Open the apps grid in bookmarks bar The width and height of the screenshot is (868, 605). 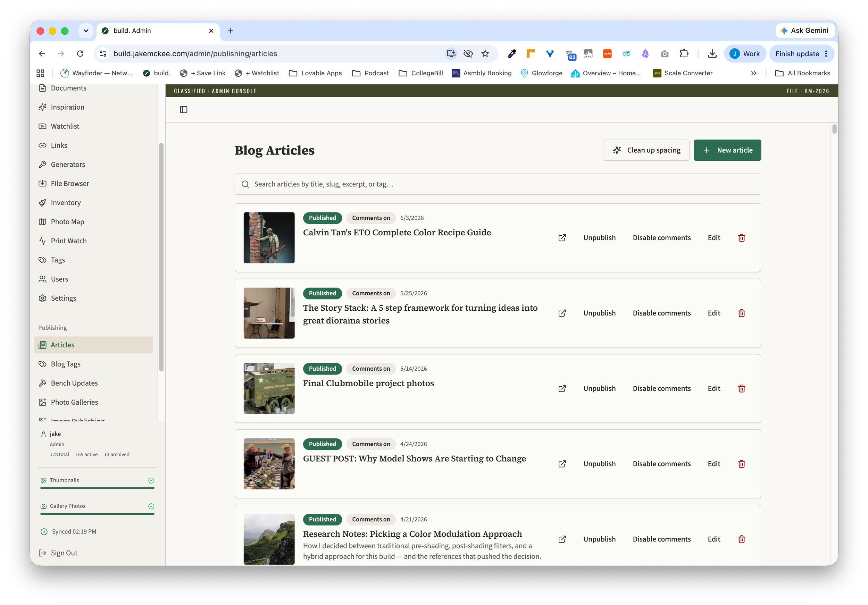(x=41, y=73)
